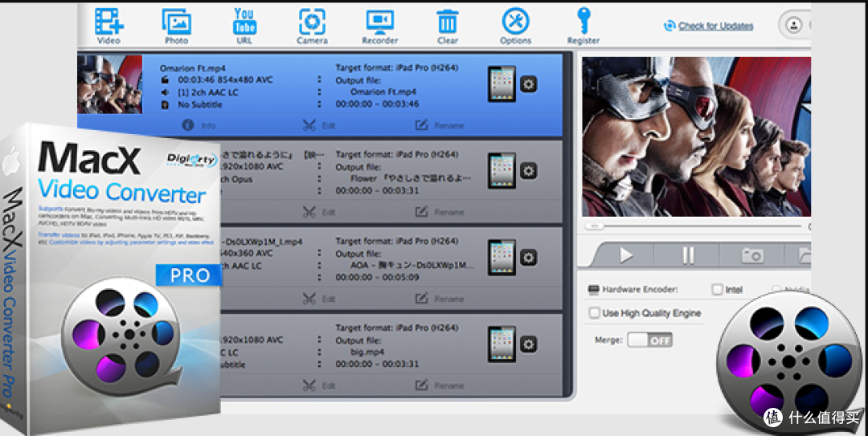Launch the Camera recording tool
Viewport: 868px width, 436px height.
[x=312, y=26]
